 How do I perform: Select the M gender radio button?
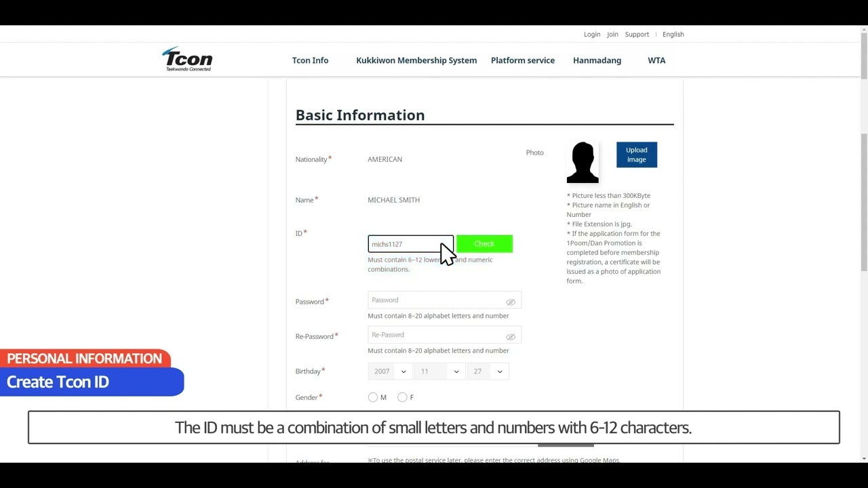click(x=373, y=397)
